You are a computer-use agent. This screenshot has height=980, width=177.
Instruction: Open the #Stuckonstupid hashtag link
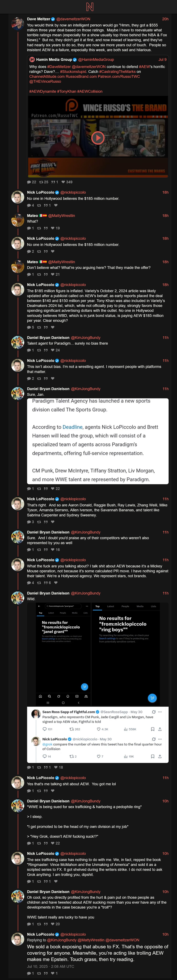click(x=73, y=71)
